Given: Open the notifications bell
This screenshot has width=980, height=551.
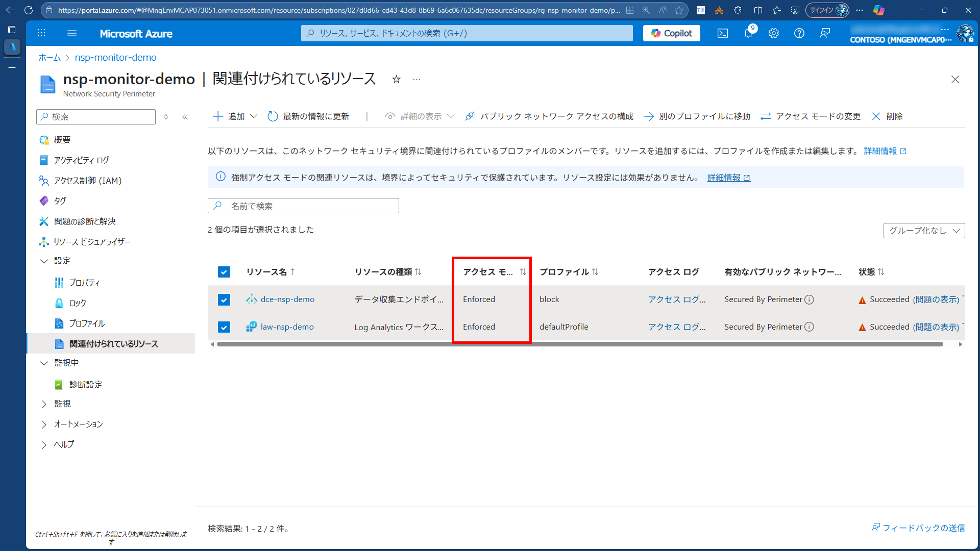Looking at the screenshot, I should point(748,33).
